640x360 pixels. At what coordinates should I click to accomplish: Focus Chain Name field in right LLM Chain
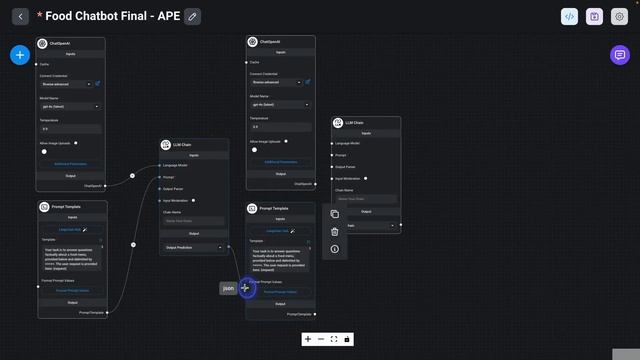pyautogui.click(x=366, y=199)
